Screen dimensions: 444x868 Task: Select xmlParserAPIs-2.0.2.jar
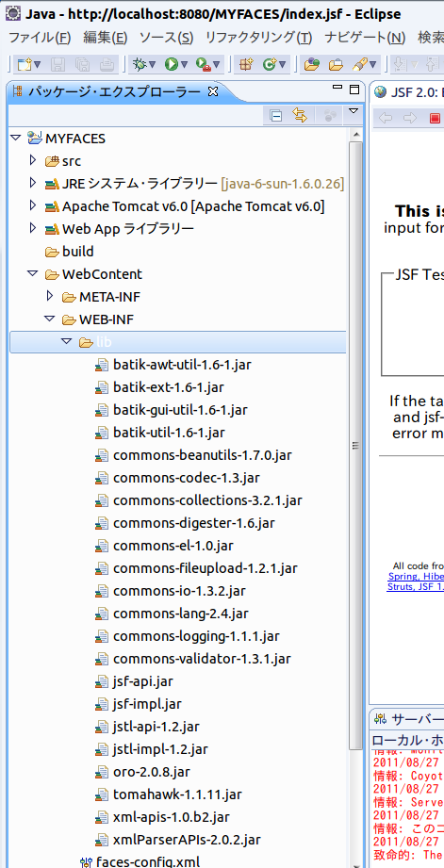(187, 842)
